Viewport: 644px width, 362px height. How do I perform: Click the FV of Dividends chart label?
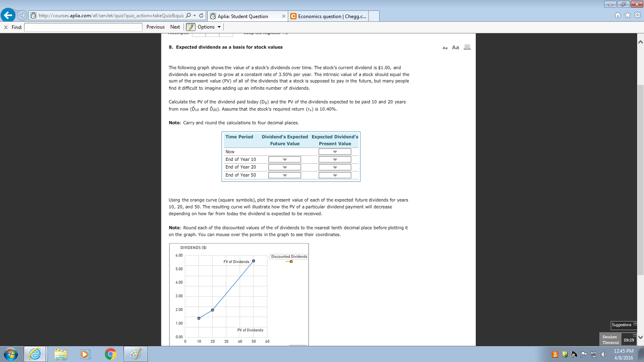point(236,262)
